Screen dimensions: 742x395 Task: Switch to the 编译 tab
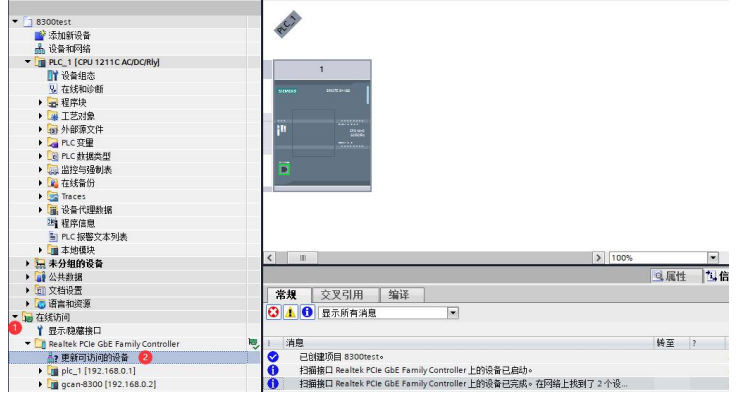click(x=398, y=295)
